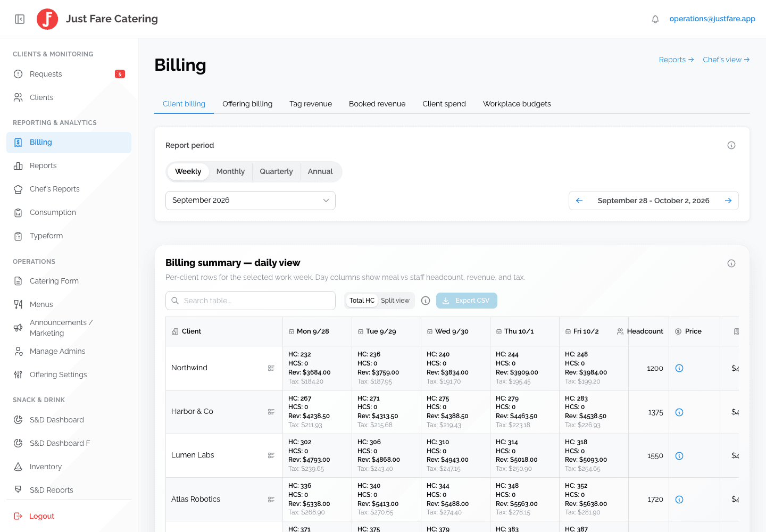Open the Chef's view link

(x=726, y=60)
